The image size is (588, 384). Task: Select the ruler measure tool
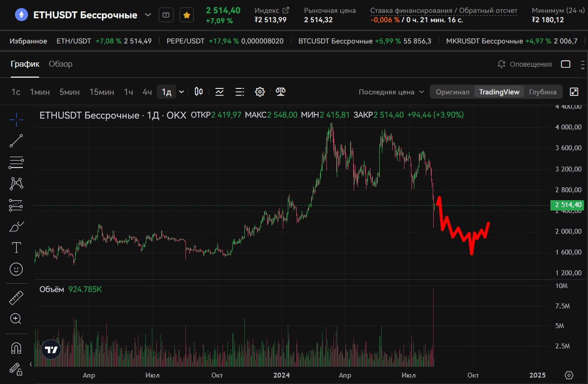16,298
